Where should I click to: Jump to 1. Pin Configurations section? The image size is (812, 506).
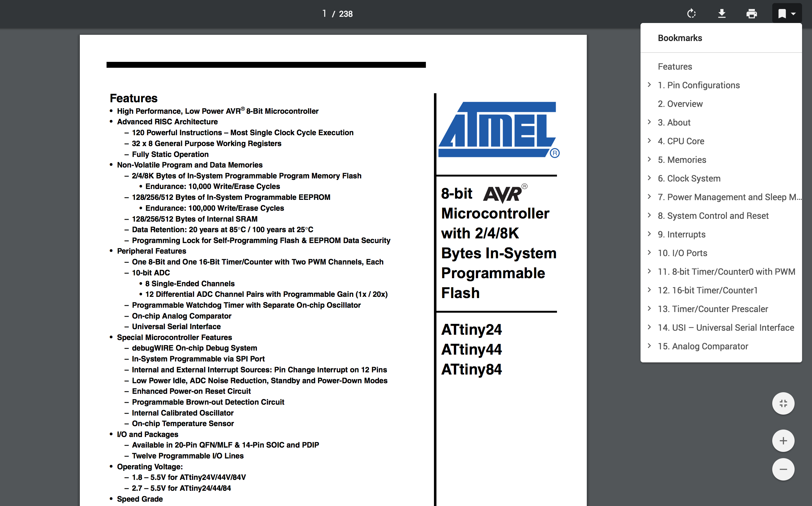tap(699, 85)
